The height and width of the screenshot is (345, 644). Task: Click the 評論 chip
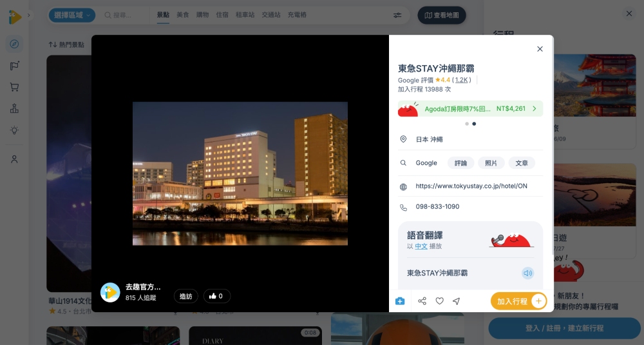pos(461,163)
